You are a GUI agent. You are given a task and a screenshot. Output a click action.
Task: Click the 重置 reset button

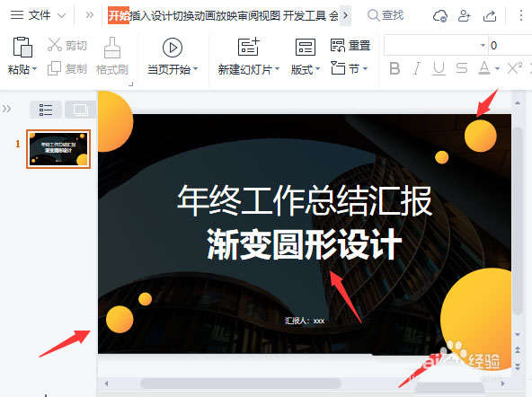[350, 46]
